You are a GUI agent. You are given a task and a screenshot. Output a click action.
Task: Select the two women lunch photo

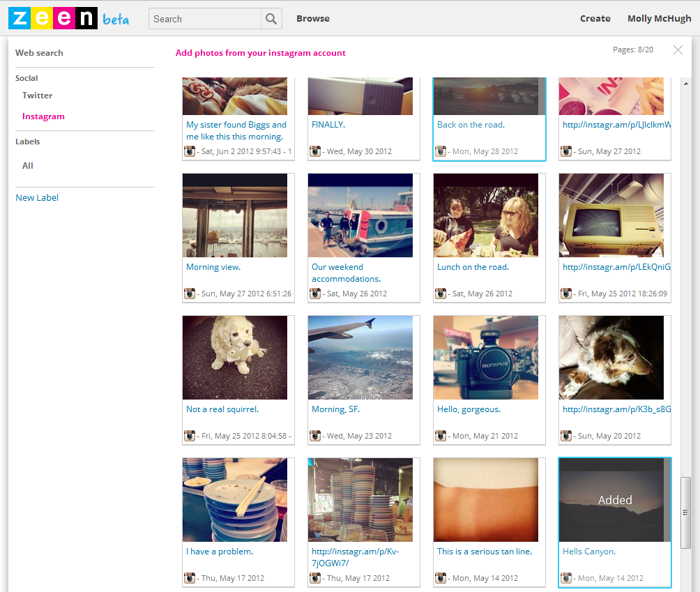point(486,215)
